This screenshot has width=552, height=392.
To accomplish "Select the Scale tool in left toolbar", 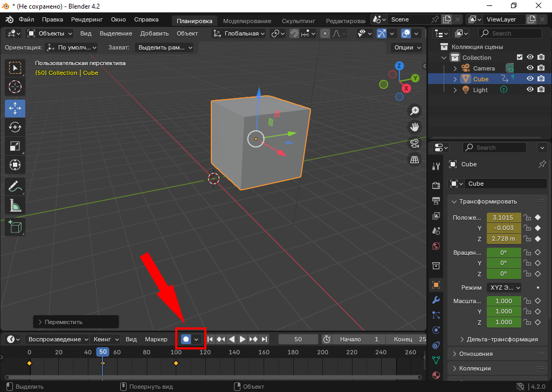I will coord(15,146).
